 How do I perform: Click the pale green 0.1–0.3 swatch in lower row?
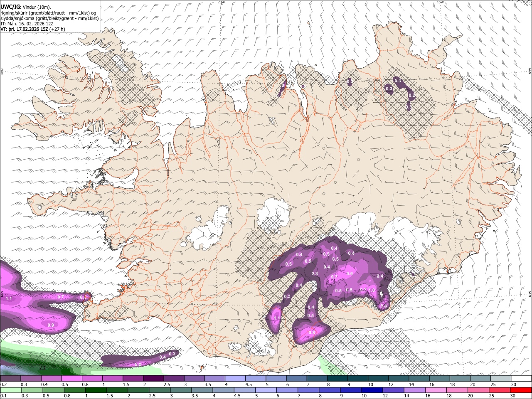(x=10, y=390)
